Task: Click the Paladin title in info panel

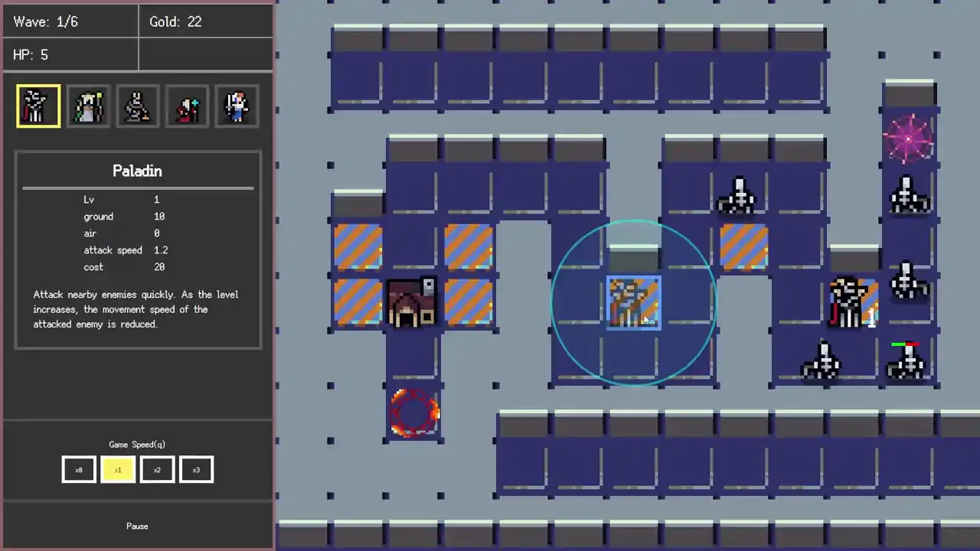Action: click(x=137, y=171)
